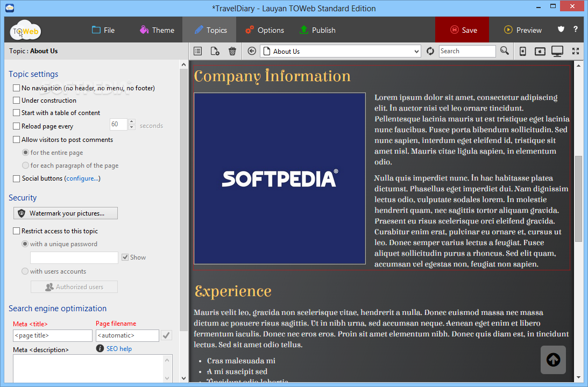Viewport: 588px width, 387px height.
Task: Open the File menu
Action: [103, 30]
